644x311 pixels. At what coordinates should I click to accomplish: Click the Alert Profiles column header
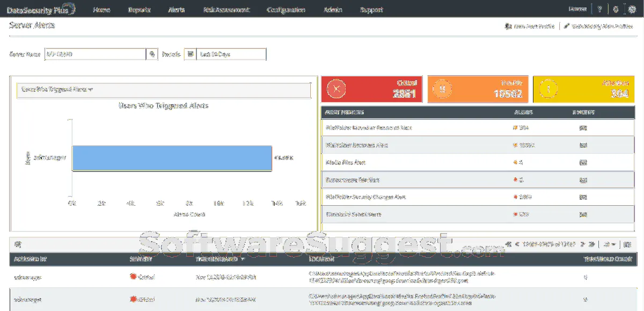click(345, 112)
